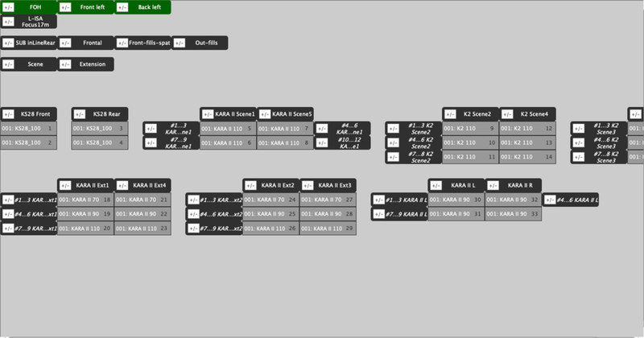
Task: Select K2 110 cell number 10
Action: coord(471,143)
